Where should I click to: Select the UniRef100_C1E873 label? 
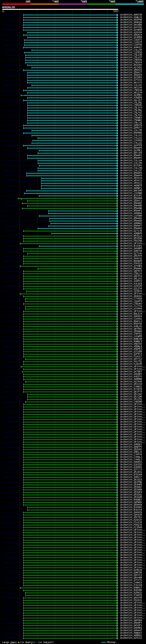[x=131, y=40]
